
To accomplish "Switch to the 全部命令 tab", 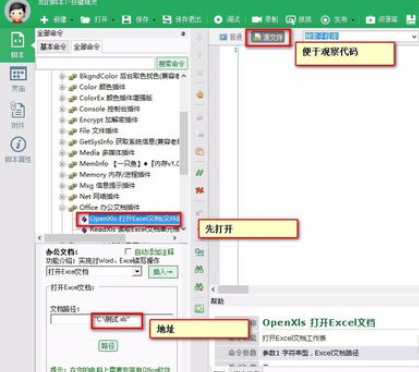I will pos(87,47).
